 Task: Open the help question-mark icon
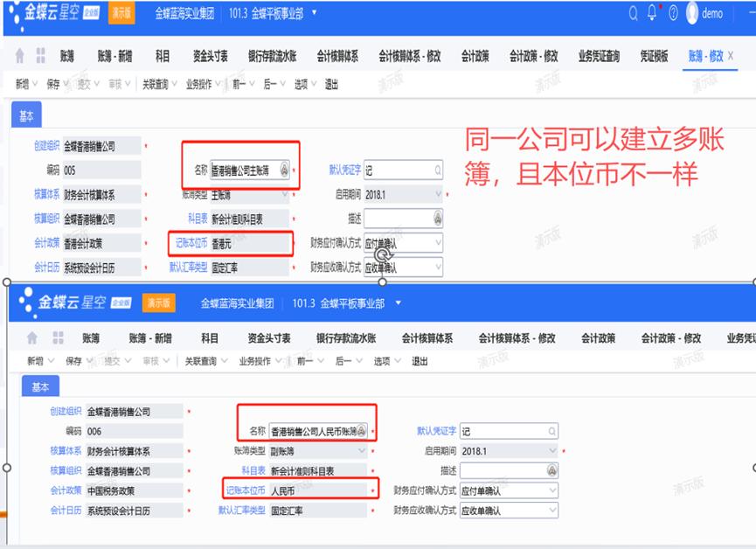point(673,13)
